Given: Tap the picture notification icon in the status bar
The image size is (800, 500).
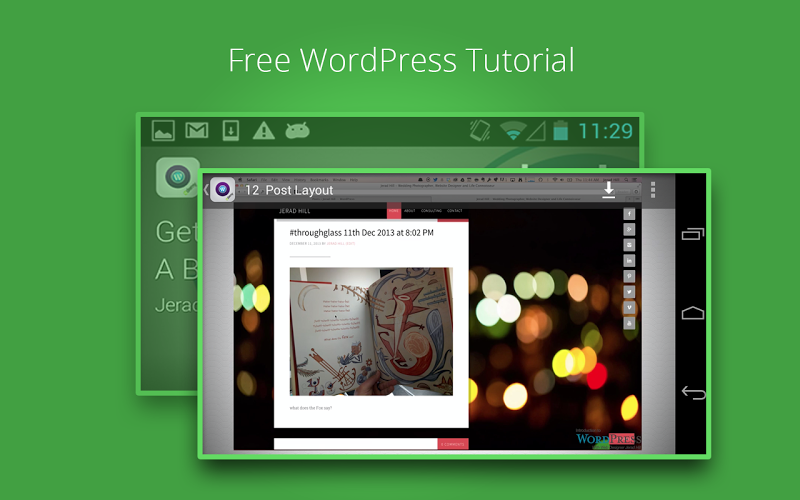Looking at the screenshot, I should point(163,131).
